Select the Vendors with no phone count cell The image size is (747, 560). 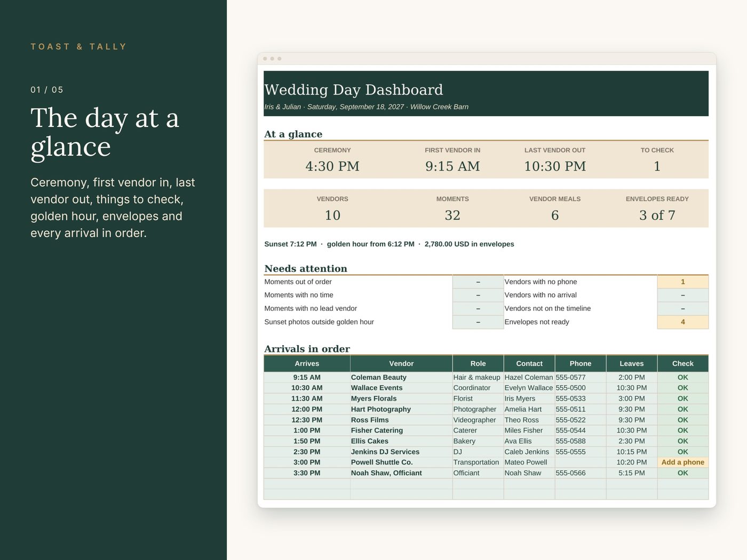pos(683,282)
